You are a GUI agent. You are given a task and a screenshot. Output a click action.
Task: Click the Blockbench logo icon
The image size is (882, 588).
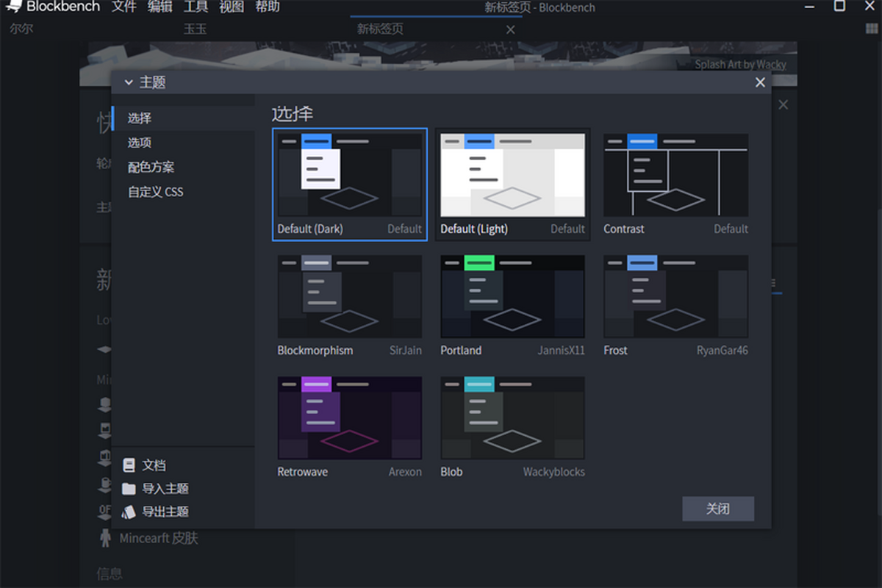pos(13,7)
